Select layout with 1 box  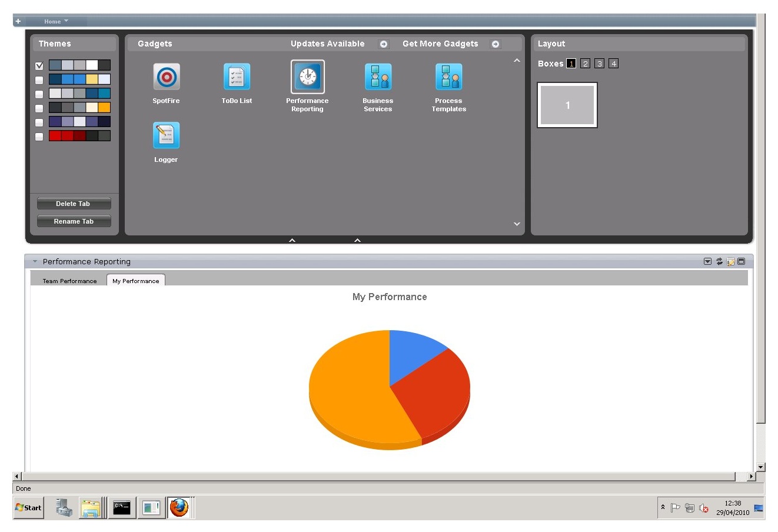pyautogui.click(x=571, y=64)
